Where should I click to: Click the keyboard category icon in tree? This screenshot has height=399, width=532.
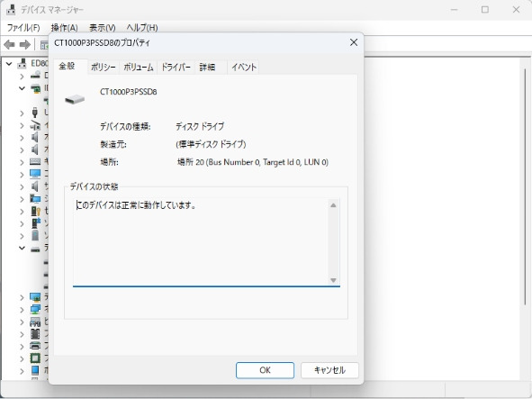tap(35, 161)
